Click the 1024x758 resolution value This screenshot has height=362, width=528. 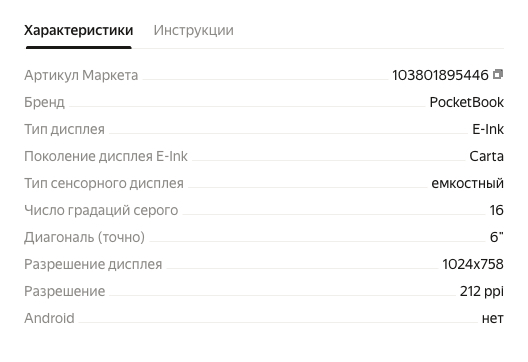[x=473, y=264]
